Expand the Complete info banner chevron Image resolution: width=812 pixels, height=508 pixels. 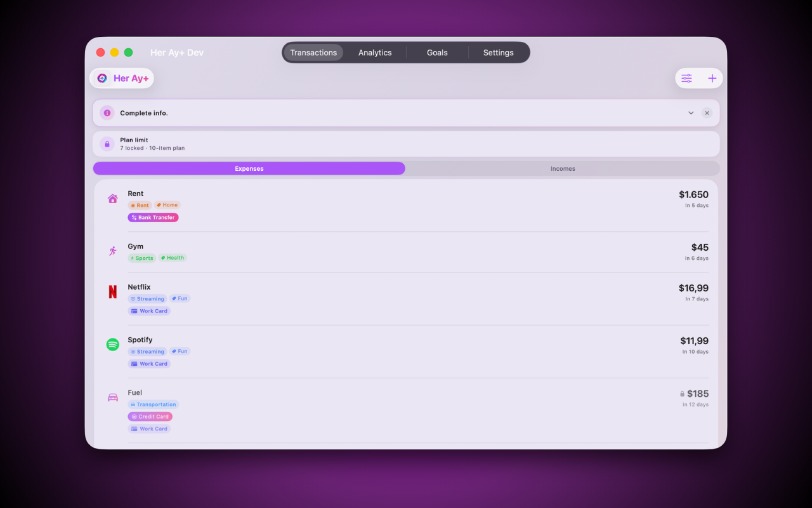pos(691,113)
